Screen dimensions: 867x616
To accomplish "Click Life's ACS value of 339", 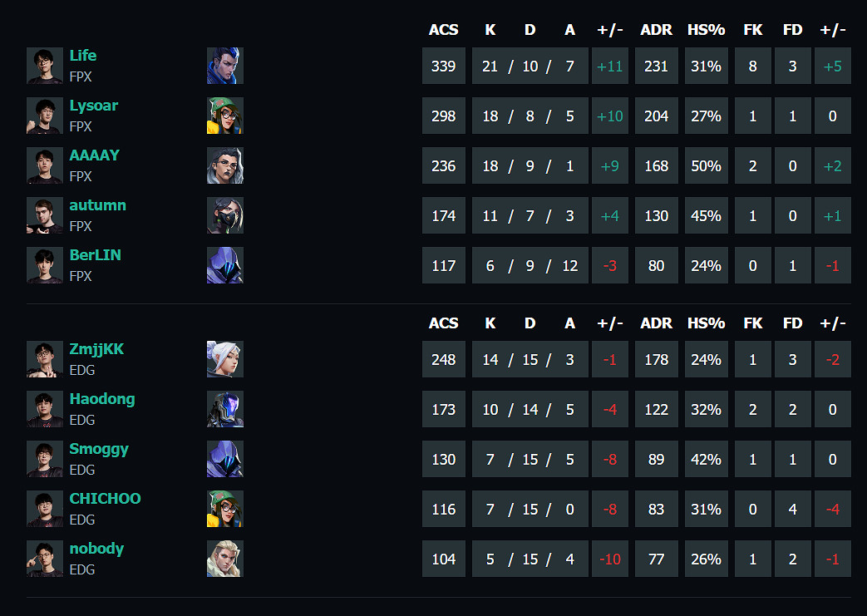I will point(444,66).
